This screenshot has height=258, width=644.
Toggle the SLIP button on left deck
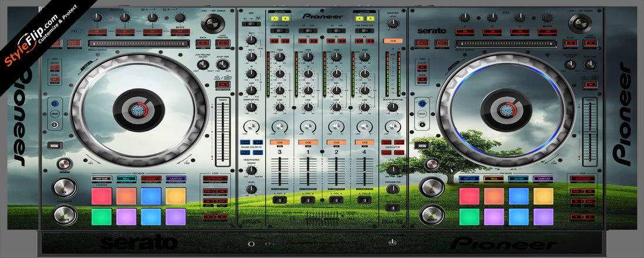(74, 43)
